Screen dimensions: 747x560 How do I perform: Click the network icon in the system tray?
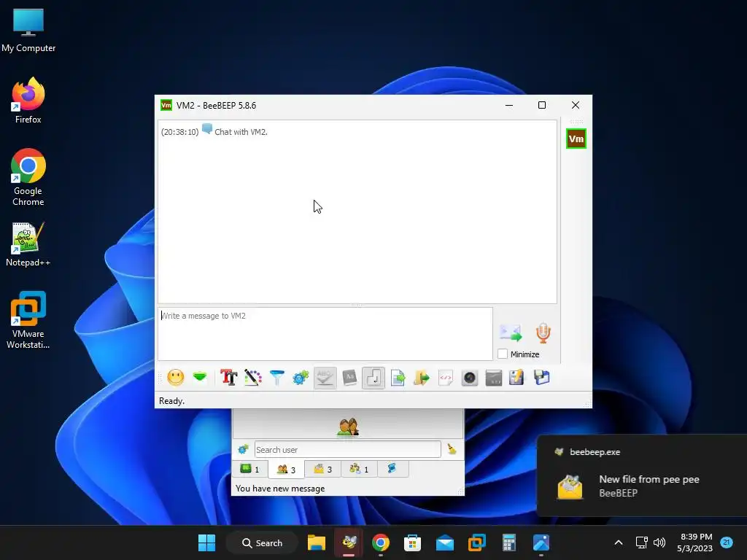tap(642, 542)
